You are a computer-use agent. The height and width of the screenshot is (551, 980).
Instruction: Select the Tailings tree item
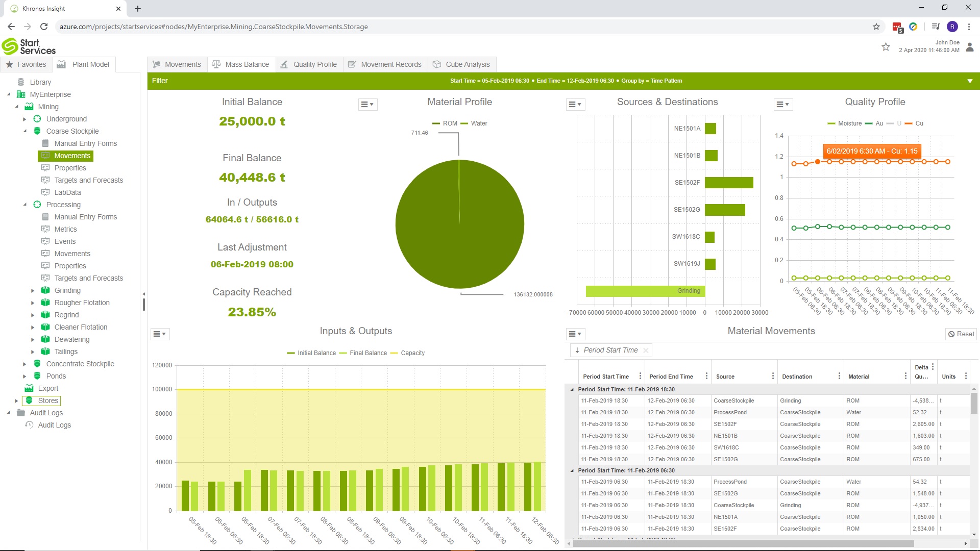pyautogui.click(x=66, y=352)
